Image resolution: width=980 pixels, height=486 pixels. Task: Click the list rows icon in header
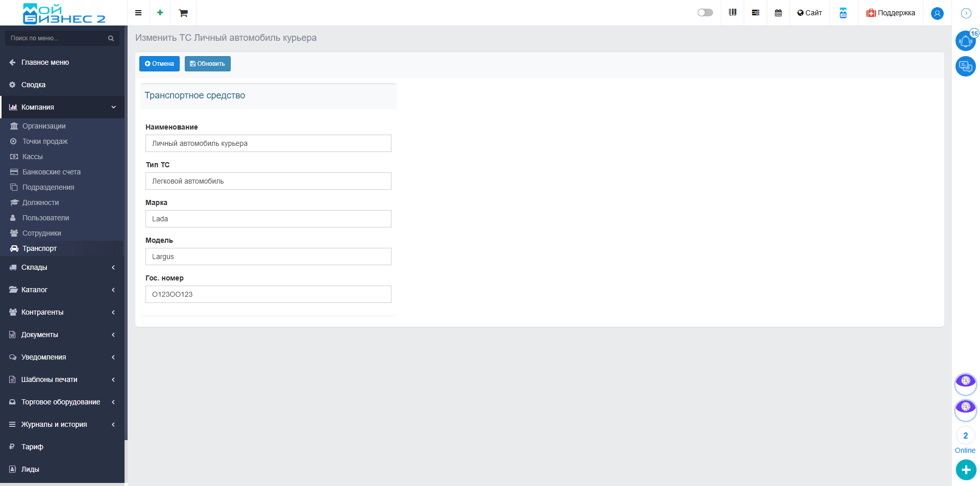pos(755,13)
